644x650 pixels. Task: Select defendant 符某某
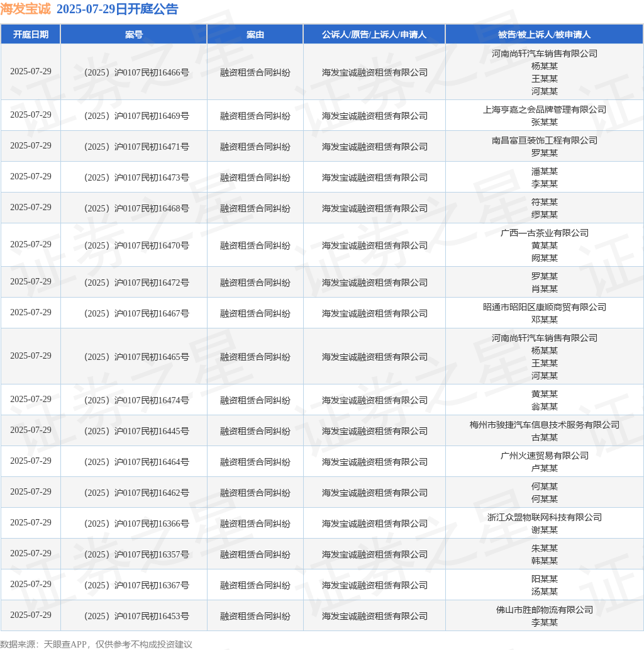[x=544, y=202]
